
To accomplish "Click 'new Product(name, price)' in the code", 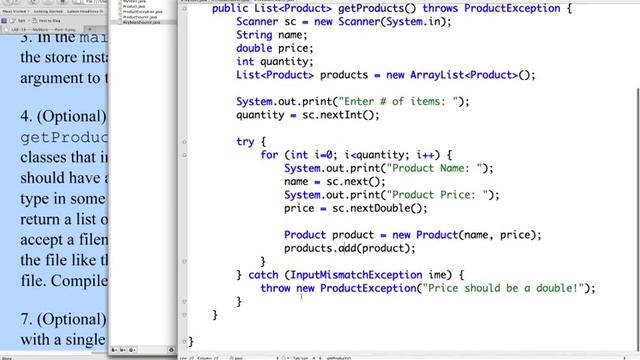I will [464, 235].
